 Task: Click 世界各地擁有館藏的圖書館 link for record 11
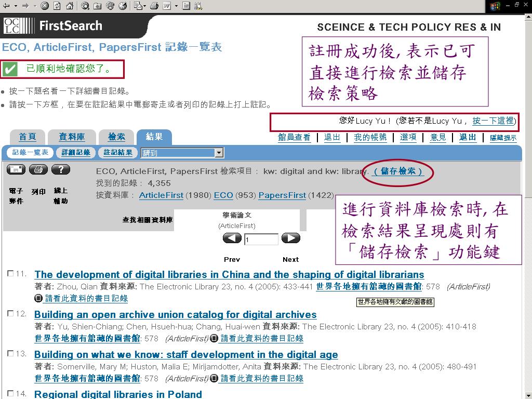pos(369,287)
